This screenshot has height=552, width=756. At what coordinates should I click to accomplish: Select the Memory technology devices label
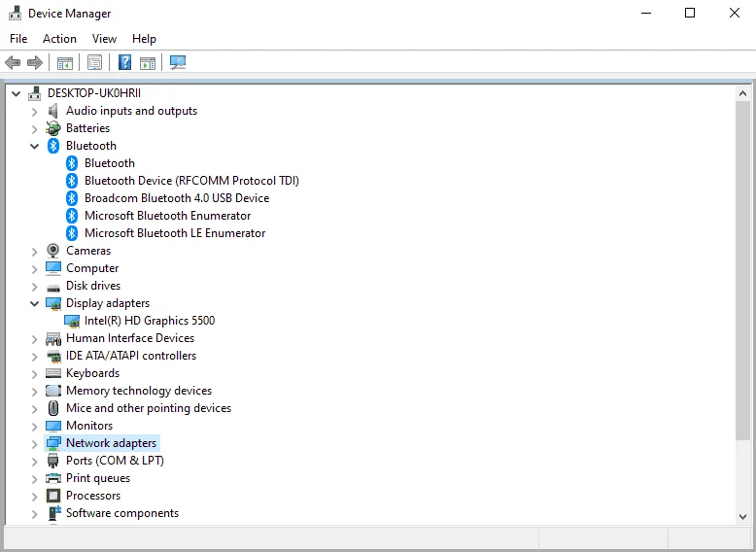click(139, 391)
